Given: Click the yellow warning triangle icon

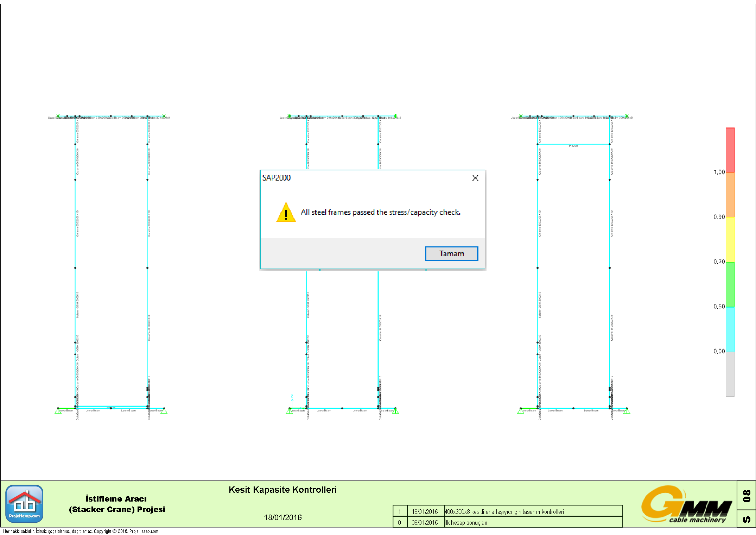Looking at the screenshot, I should click(286, 213).
